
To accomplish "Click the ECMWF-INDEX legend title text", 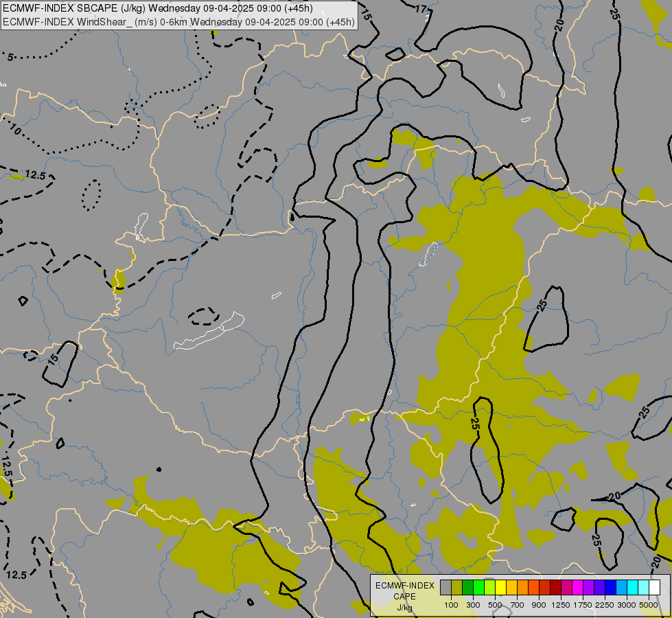I will tap(404, 586).
